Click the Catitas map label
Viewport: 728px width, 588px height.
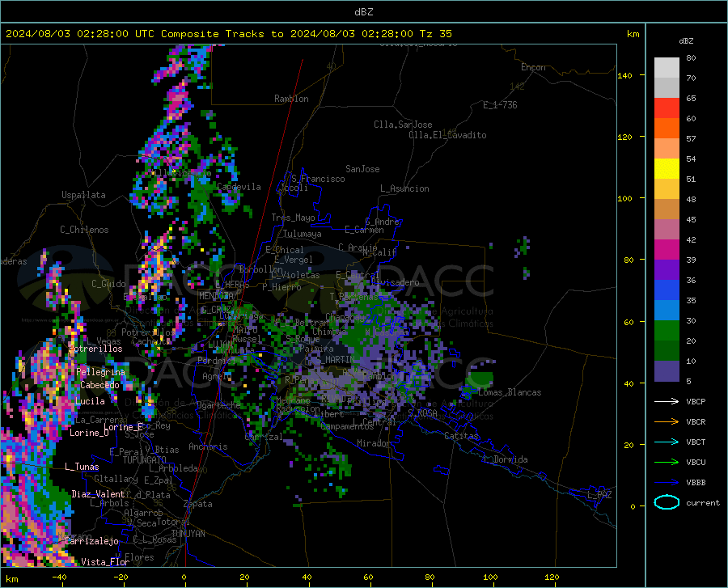(x=461, y=436)
